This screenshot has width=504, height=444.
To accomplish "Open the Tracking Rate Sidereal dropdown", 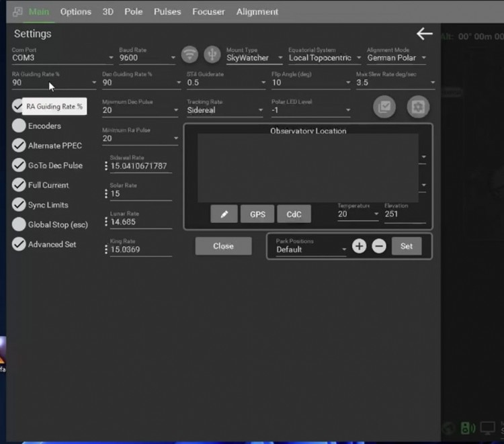I will pyautogui.click(x=224, y=110).
